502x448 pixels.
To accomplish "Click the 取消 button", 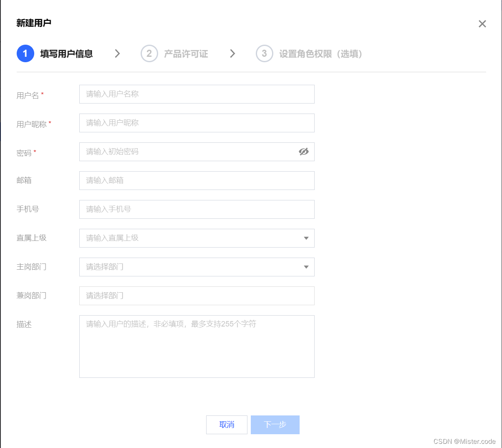I will coord(227,425).
